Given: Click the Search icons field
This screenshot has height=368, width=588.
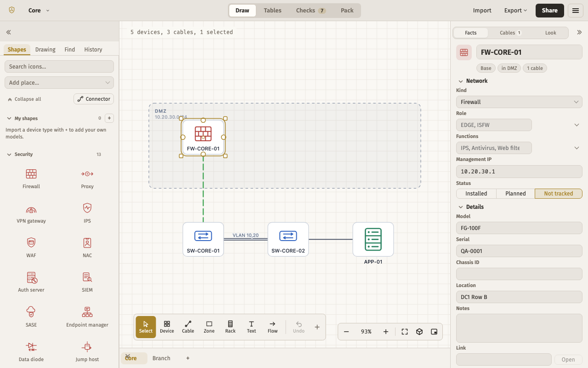Looking at the screenshot, I should [x=59, y=67].
